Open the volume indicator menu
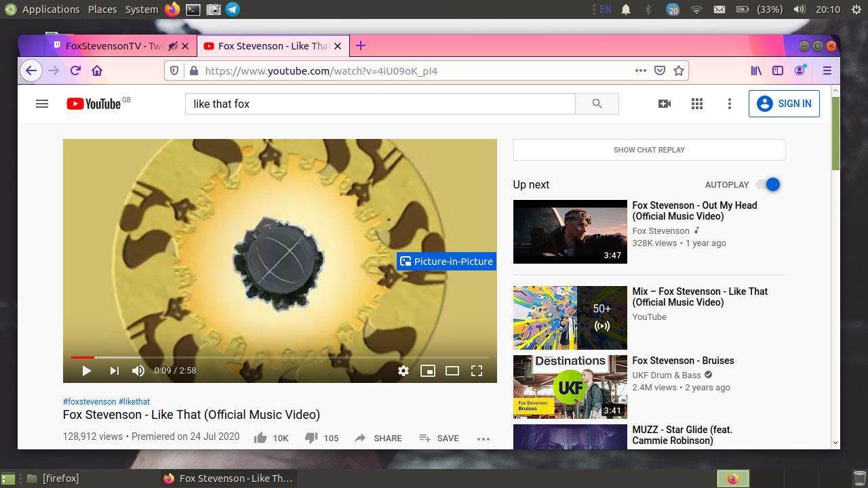Viewport: 868px width, 488px height. point(800,9)
